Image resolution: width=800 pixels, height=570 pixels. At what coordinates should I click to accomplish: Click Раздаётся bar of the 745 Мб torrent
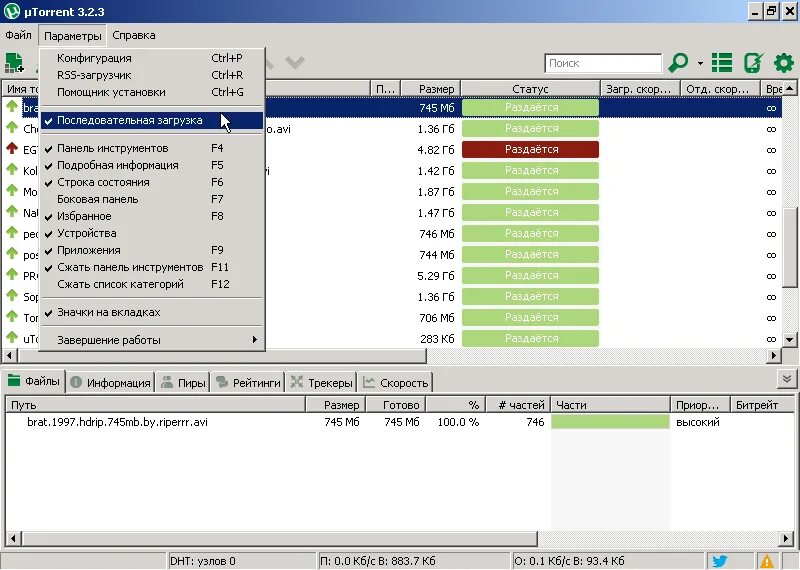coord(531,108)
